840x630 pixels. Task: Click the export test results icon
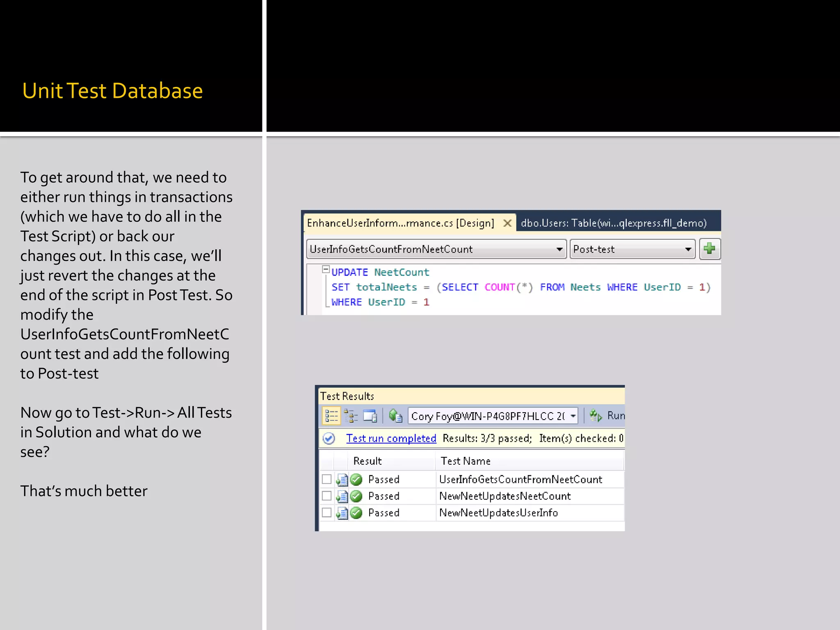(395, 416)
